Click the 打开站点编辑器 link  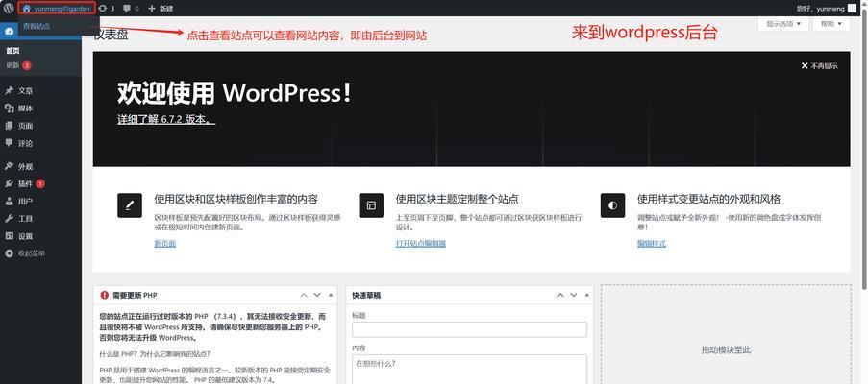421,244
